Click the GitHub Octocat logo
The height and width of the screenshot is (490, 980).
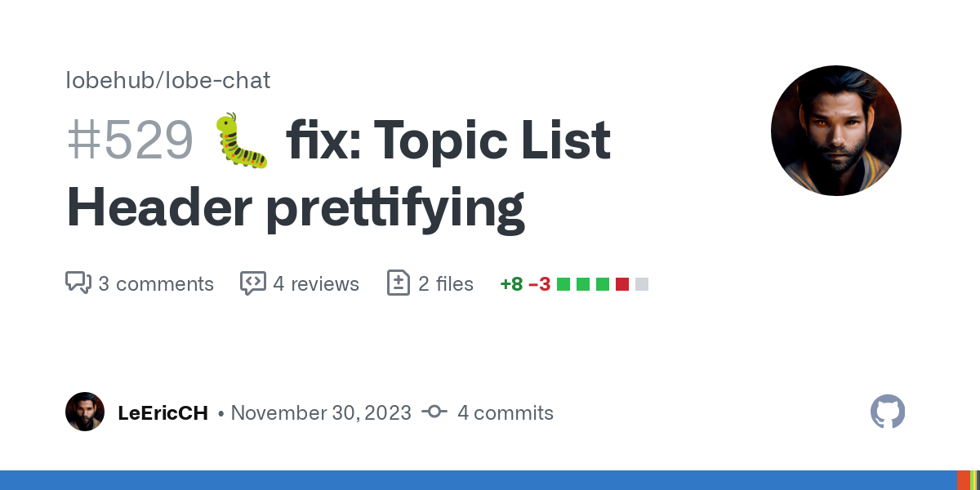click(888, 412)
